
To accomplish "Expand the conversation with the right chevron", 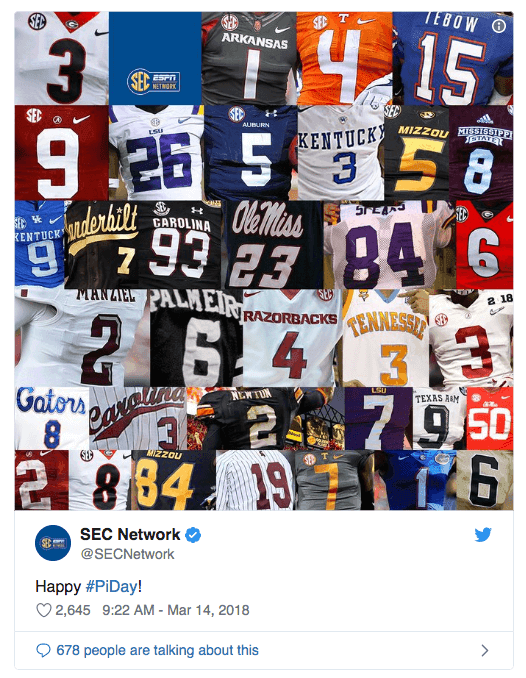I will [x=485, y=650].
